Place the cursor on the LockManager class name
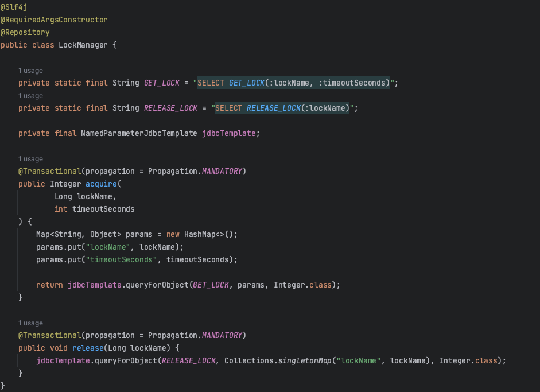Image resolution: width=540 pixels, height=392 pixels. [x=83, y=45]
